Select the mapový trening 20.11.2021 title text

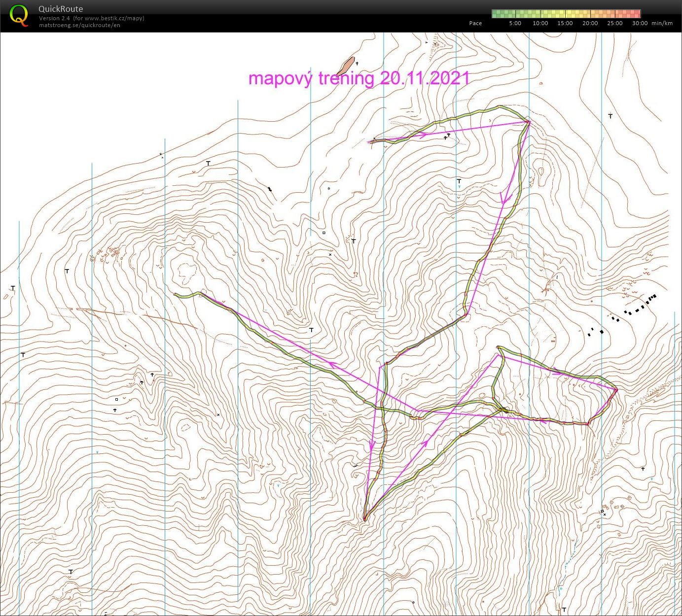[x=359, y=78]
